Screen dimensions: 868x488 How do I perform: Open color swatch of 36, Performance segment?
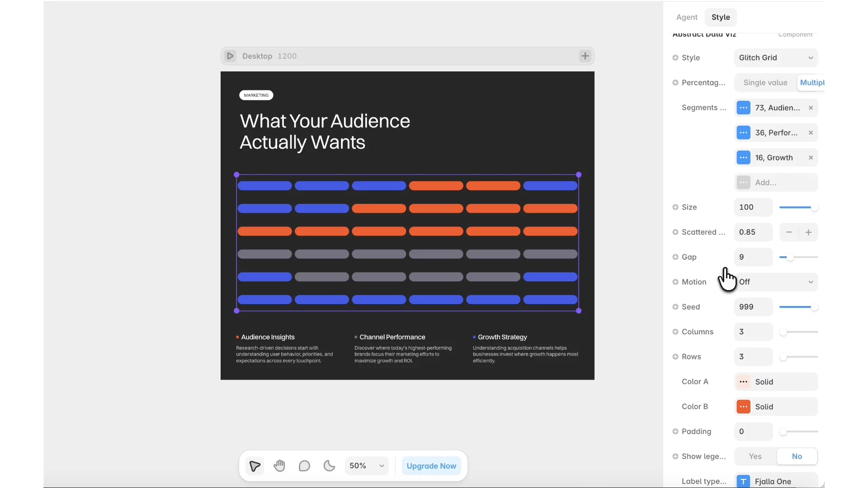click(743, 133)
